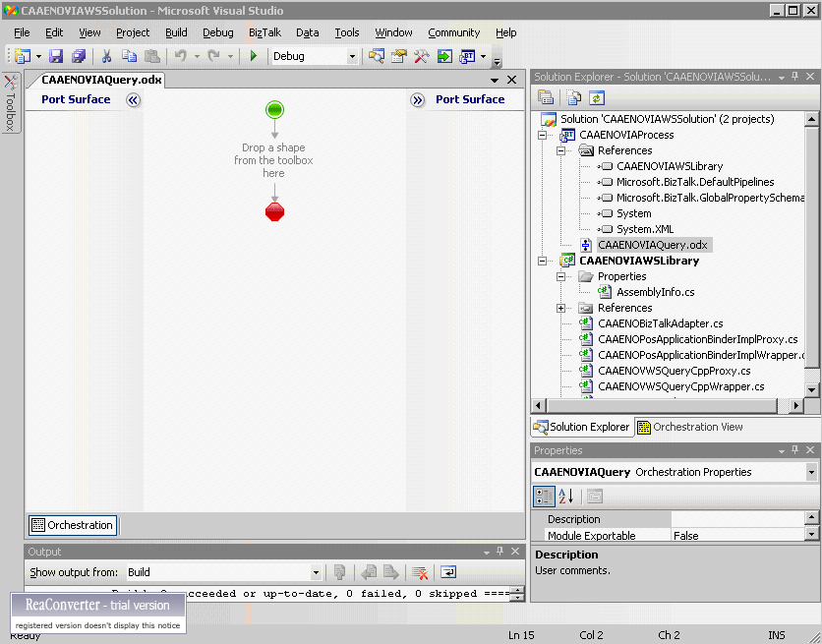Select CAAENOVWSQueryCppProxy.cs file
This screenshot has width=822, height=644.
pos(675,371)
